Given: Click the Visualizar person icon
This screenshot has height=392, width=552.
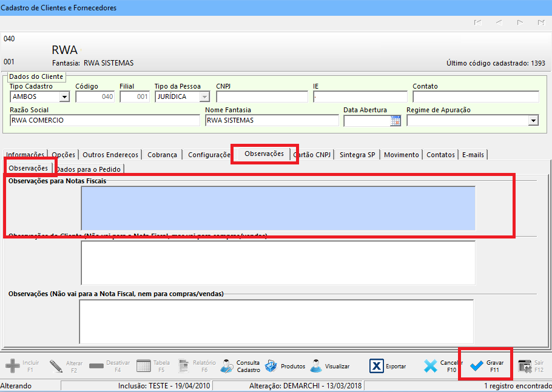Looking at the screenshot, I should click(x=316, y=366).
